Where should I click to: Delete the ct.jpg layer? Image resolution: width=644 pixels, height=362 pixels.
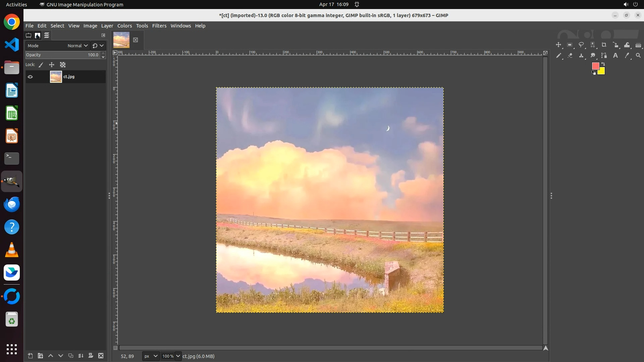pyautogui.click(x=101, y=356)
